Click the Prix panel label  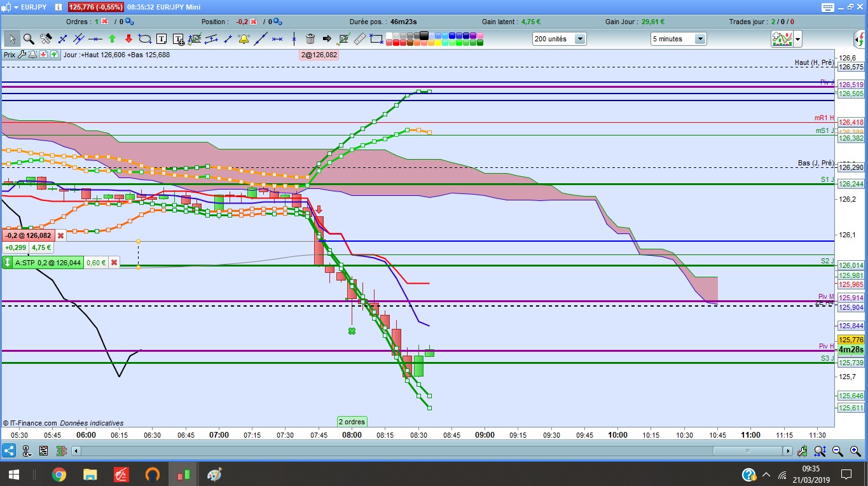[x=10, y=55]
